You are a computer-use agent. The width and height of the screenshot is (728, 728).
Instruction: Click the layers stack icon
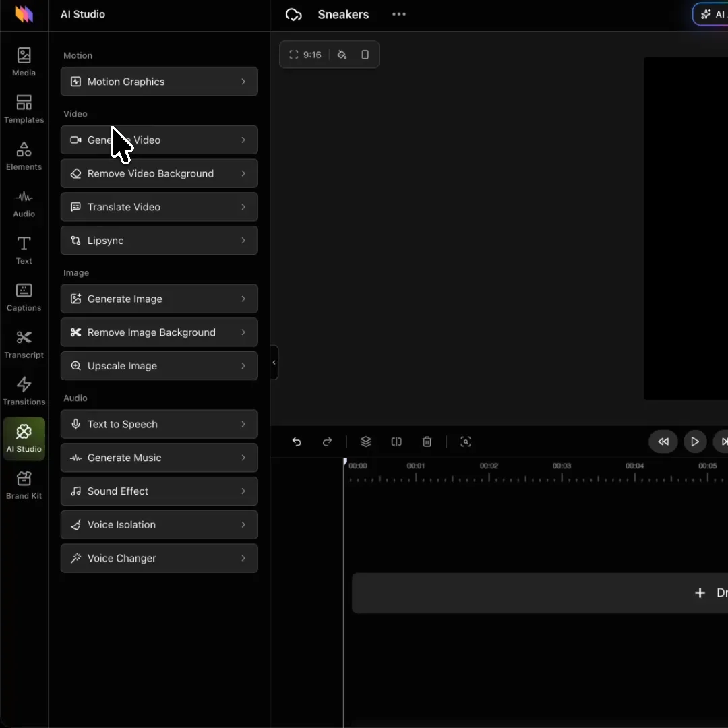[x=366, y=442]
